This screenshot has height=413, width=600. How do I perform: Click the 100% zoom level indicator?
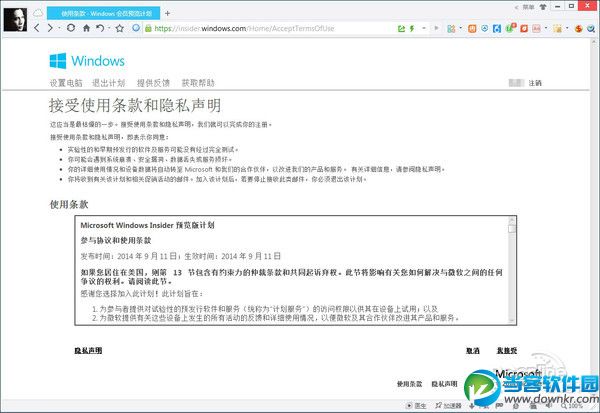tap(571, 405)
